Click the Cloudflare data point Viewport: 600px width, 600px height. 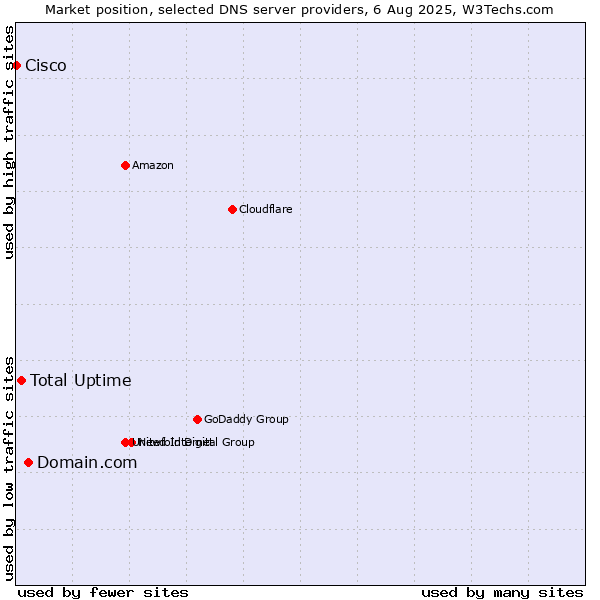coord(232,209)
